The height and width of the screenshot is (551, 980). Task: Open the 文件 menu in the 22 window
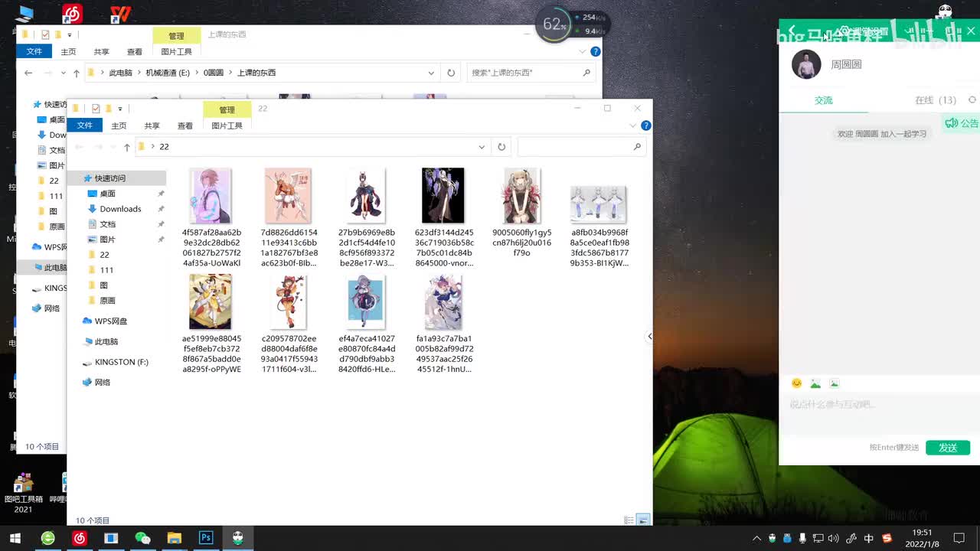click(84, 126)
